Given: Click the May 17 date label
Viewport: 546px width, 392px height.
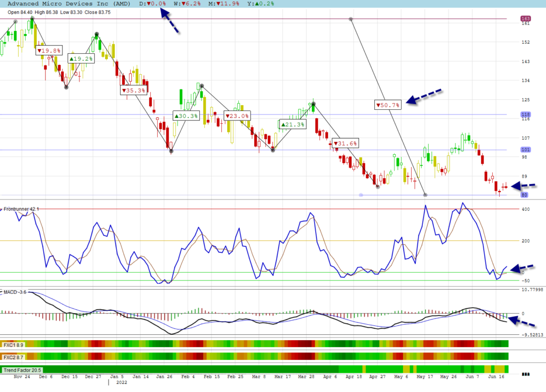Looking at the screenshot, I should pyautogui.click(x=425, y=377).
